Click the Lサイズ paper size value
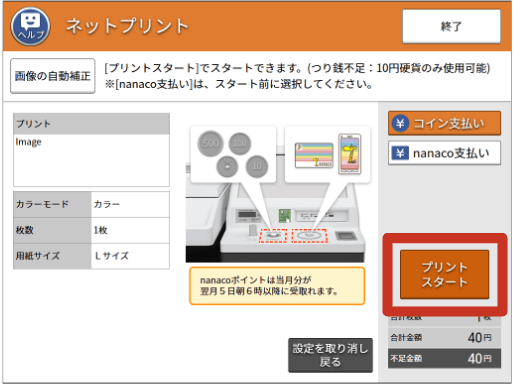Viewport: 514px width, 384px height. click(130, 256)
